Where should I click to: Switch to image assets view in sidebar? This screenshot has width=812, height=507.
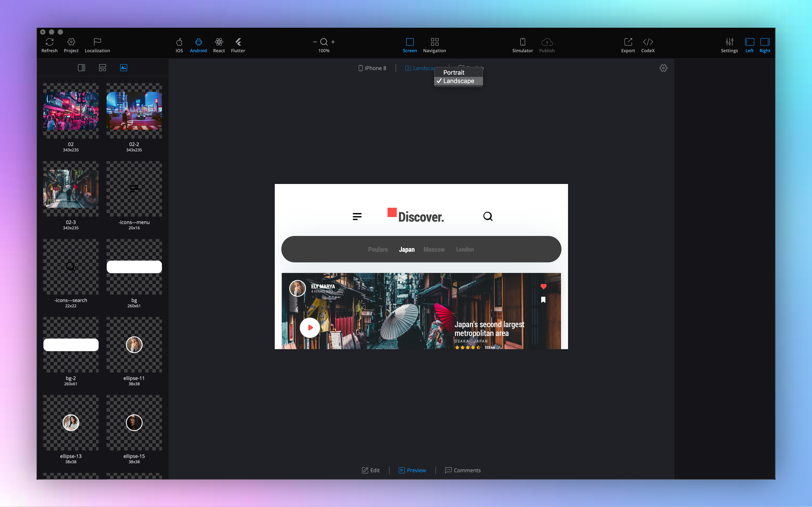point(124,68)
